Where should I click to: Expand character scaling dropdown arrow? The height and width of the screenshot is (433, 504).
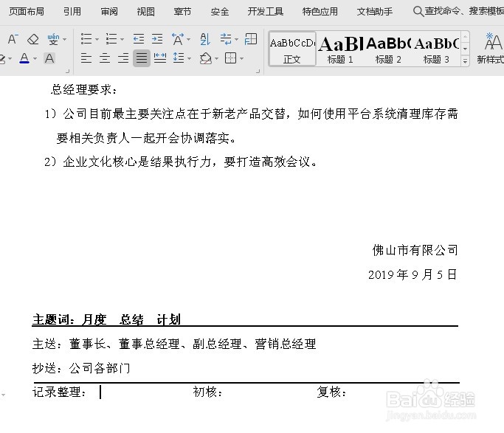[x=189, y=40]
